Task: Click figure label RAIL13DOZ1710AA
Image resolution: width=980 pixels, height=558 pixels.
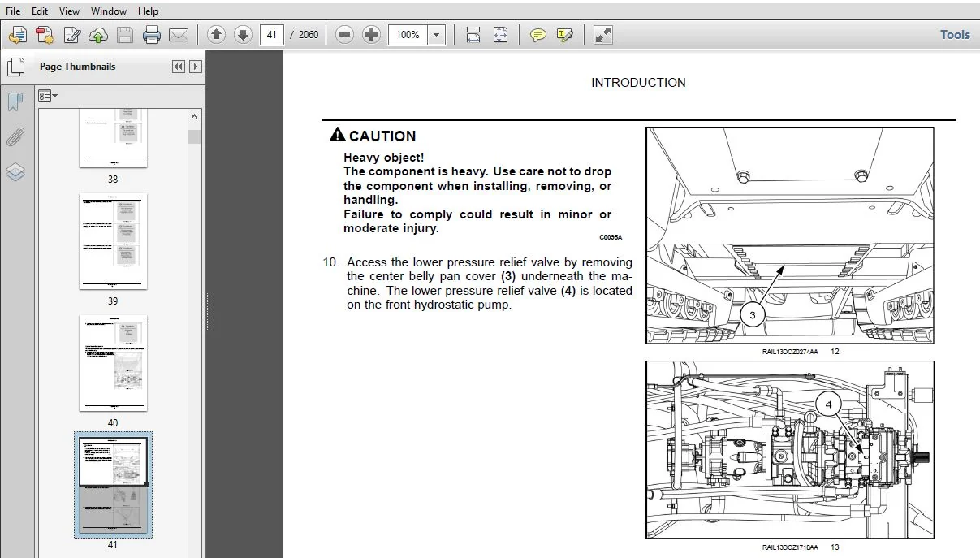Action: (x=790, y=547)
